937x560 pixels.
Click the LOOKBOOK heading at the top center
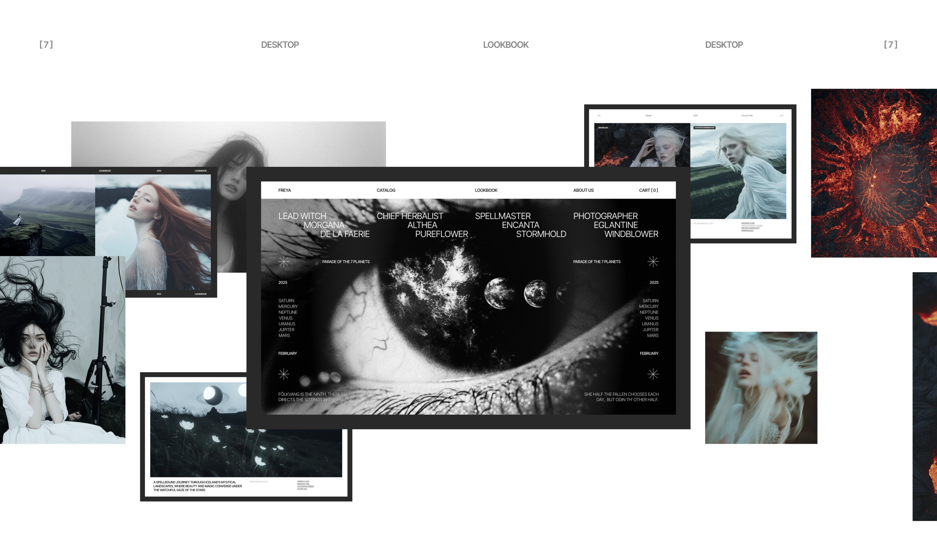point(506,44)
